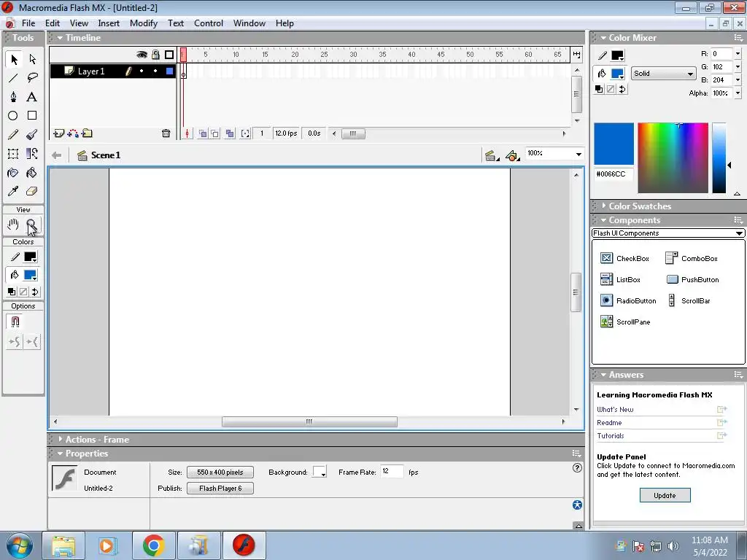
Task: Click the accessibility icon in Properties
Action: pos(577,505)
